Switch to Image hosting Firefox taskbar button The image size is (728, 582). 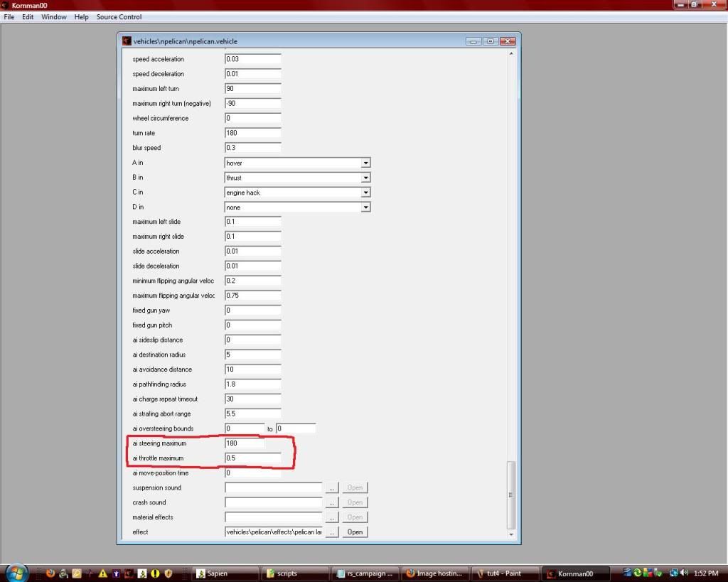436,573
